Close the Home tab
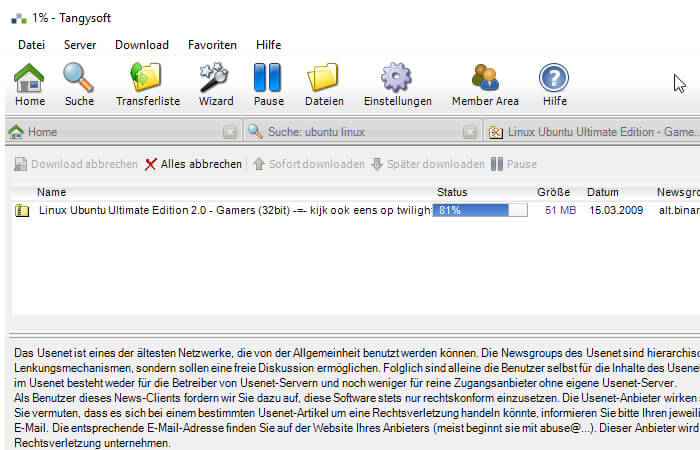The height and width of the screenshot is (450, 700). (x=230, y=132)
